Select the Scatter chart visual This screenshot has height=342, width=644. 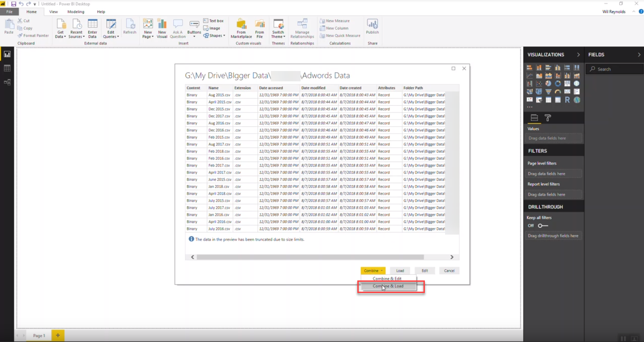click(x=539, y=84)
